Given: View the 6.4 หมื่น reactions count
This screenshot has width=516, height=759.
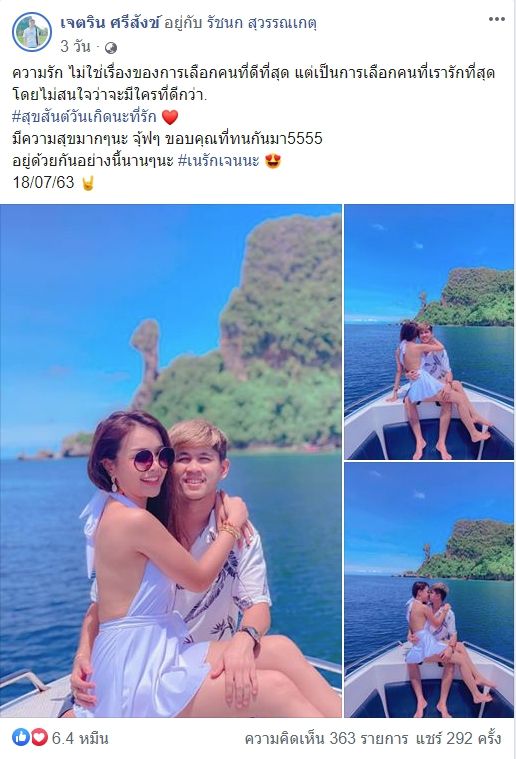Looking at the screenshot, I should 80,738.
